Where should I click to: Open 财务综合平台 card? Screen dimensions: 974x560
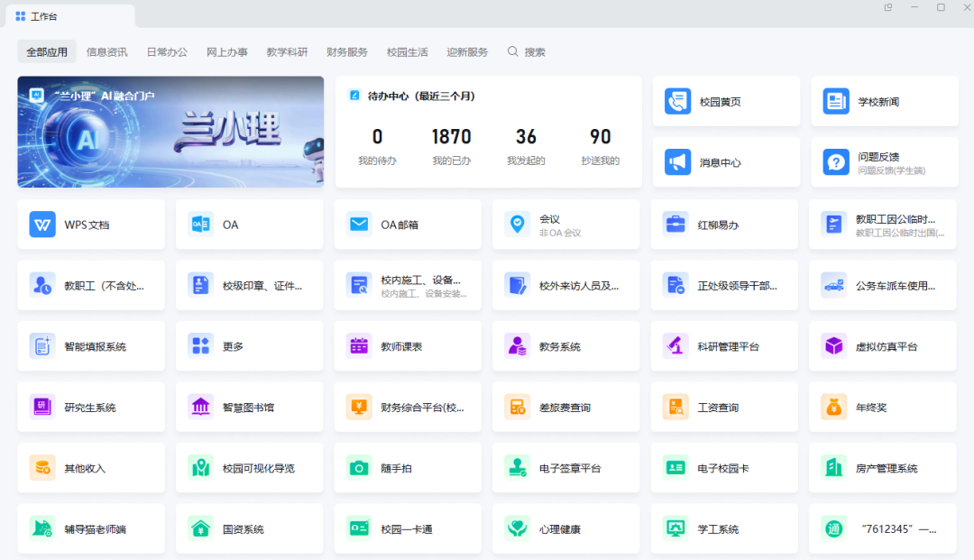point(408,407)
